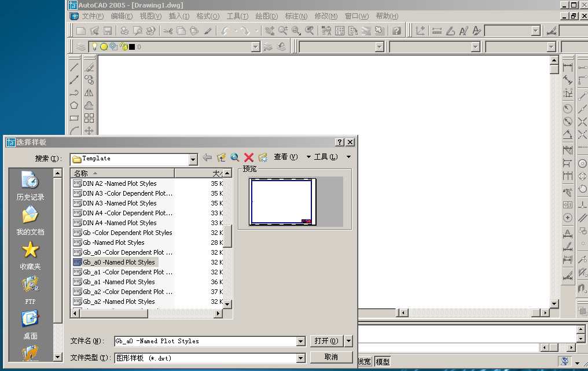Viewport: 588px width, 371px height.
Task: Click the Save icon in AutoCAD toolbar
Action: pos(108,31)
